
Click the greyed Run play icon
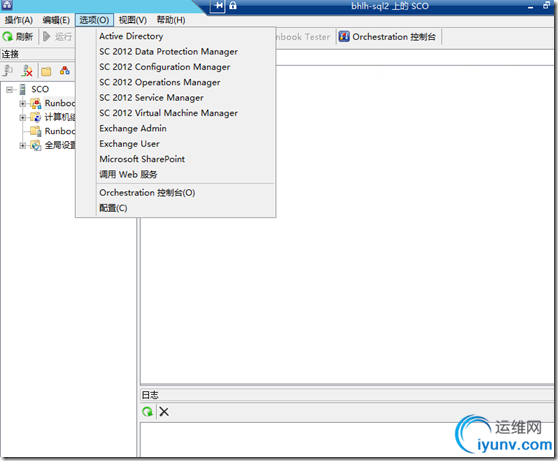coord(46,36)
